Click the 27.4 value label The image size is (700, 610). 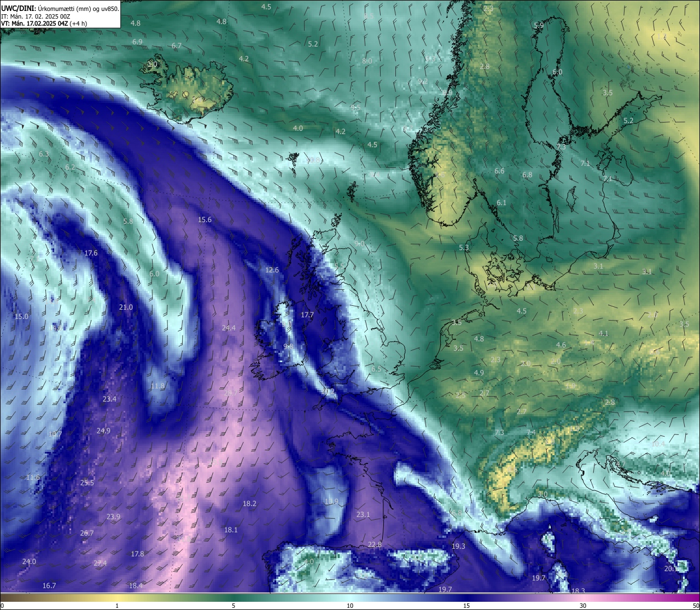(x=100, y=563)
